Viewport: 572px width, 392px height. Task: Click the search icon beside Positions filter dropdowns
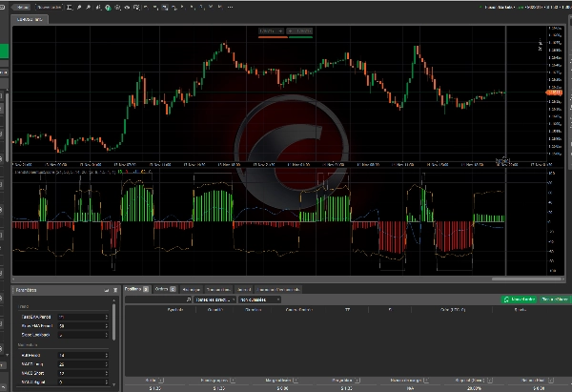189,299
